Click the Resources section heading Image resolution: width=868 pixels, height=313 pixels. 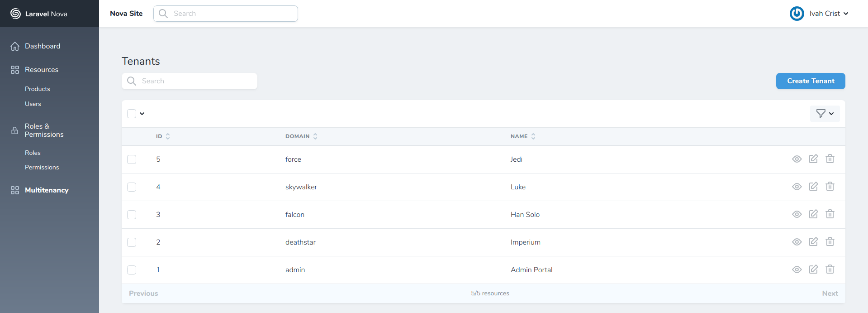pos(42,70)
